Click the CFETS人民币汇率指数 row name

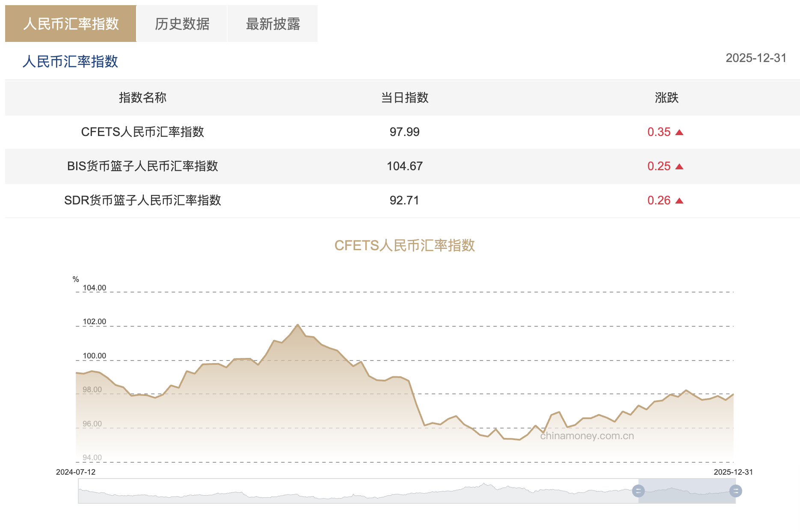pyautogui.click(x=143, y=132)
